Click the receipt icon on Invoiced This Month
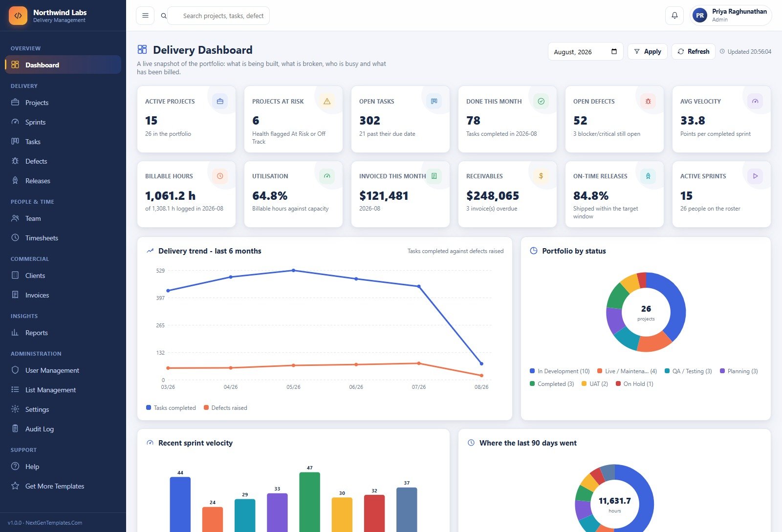The height and width of the screenshot is (532, 782). [434, 176]
